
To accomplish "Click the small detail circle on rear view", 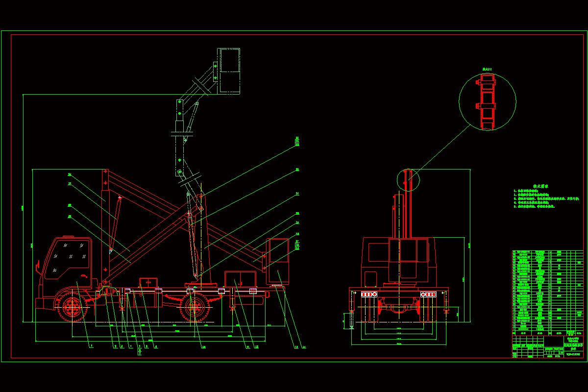I will point(408,180).
